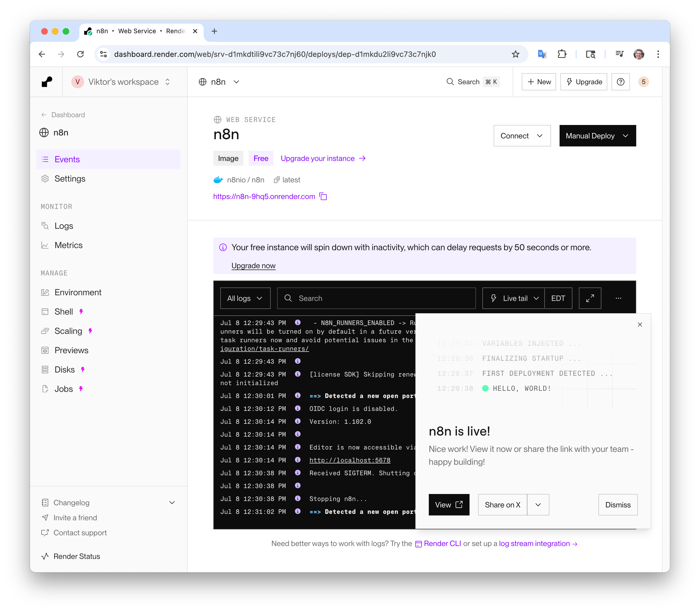Expand logs to fullscreen view

point(590,298)
